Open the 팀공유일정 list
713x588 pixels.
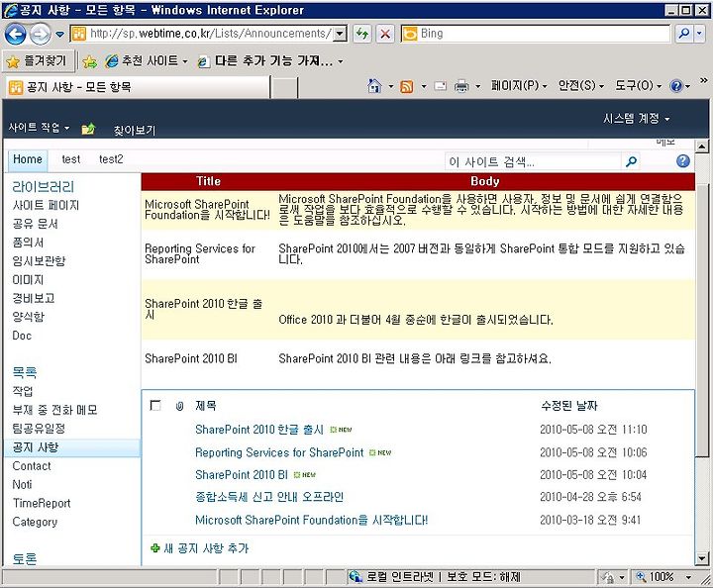pos(39,429)
